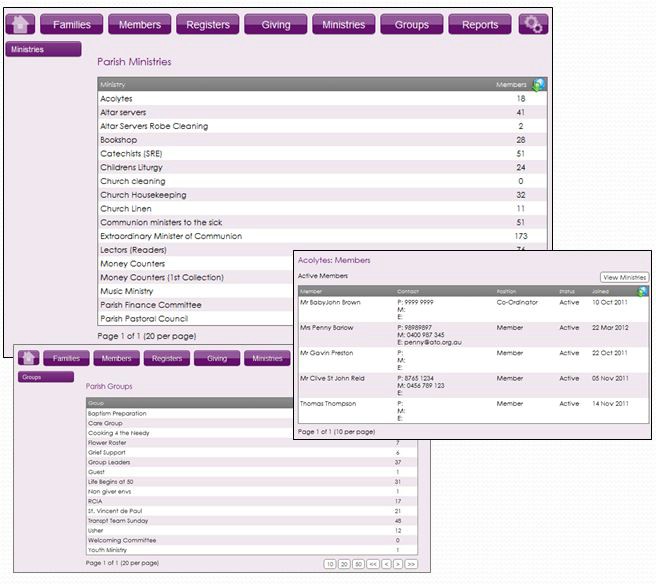Open Communion ministers to the sick row
Viewport: 656px width, 584px height.
click(322, 222)
